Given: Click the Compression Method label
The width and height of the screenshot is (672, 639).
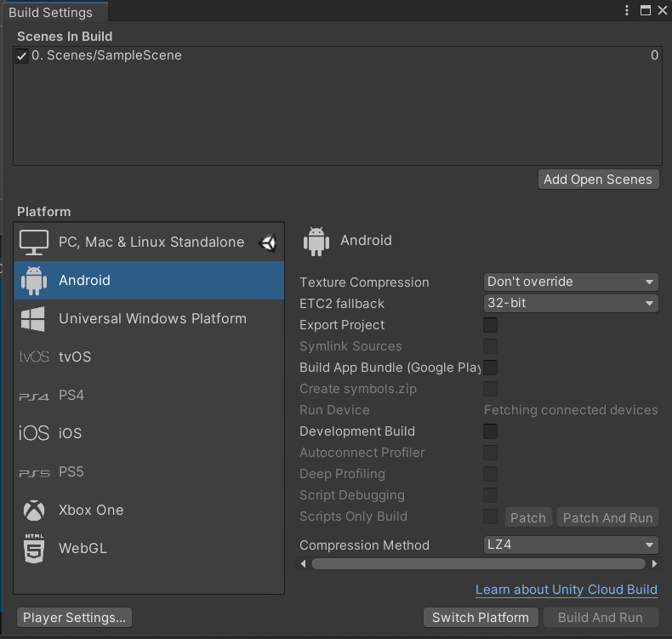Looking at the screenshot, I should point(364,545).
